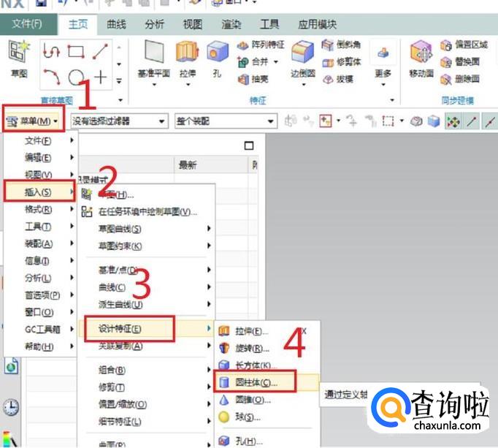Screen dimensions: 498x448
Task: Switch to the 曲线 ribbon tab
Action: pyautogui.click(x=116, y=24)
